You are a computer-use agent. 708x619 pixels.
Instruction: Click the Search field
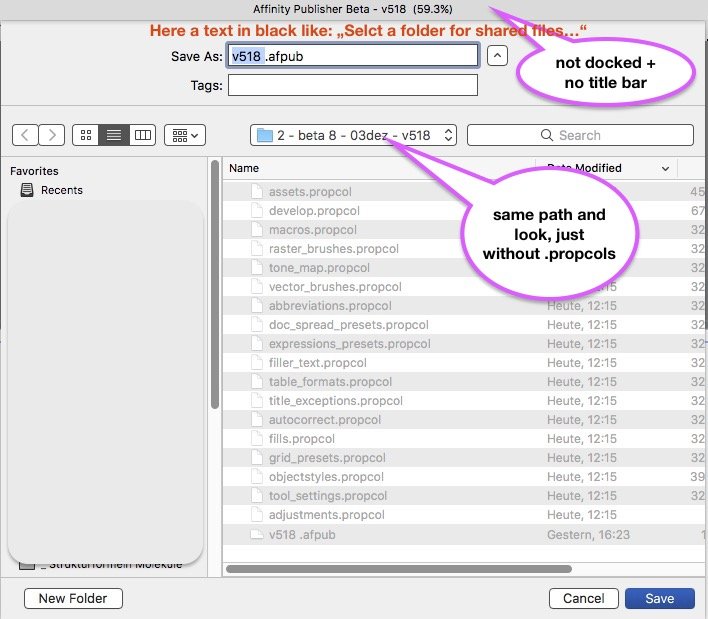580,135
